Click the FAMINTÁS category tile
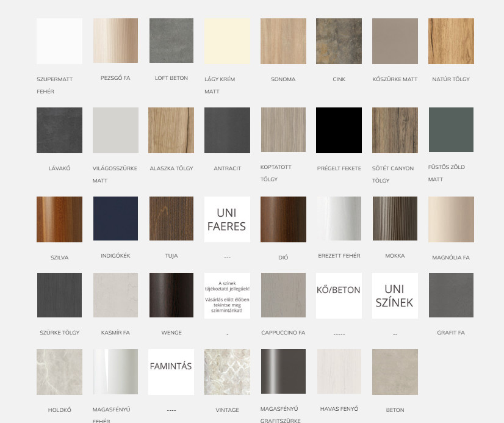Viewport: 504px width, 423px height. coord(171,372)
